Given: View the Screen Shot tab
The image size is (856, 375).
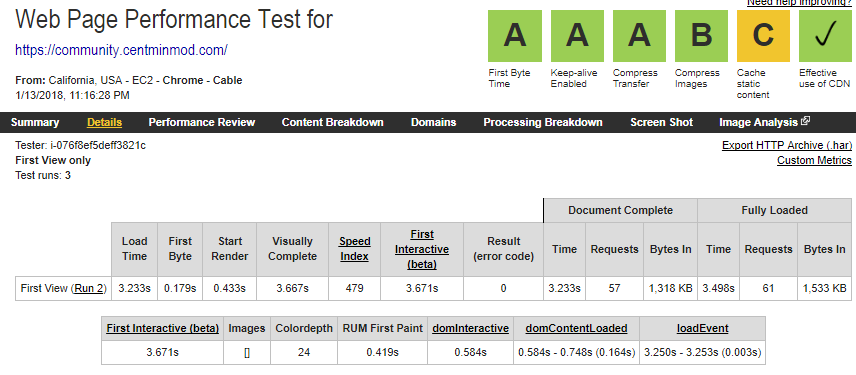Looking at the screenshot, I should [661, 122].
